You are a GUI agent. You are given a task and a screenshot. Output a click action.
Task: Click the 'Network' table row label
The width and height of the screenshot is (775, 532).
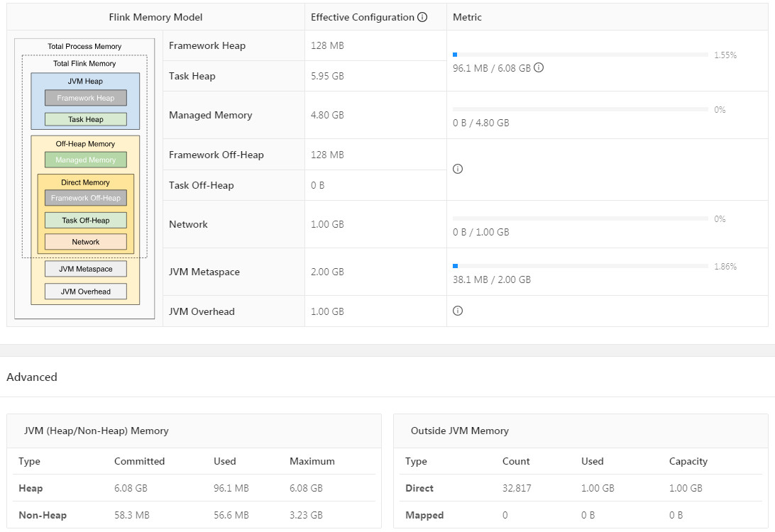pos(188,224)
